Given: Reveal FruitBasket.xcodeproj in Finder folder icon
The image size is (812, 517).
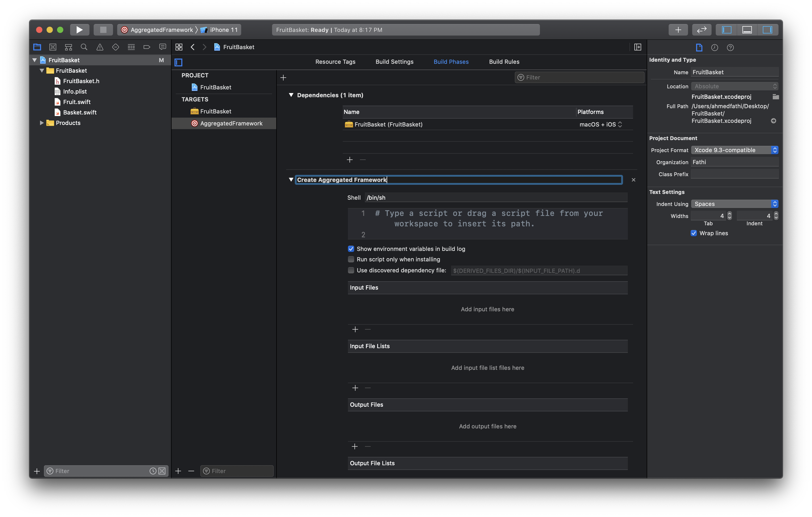Looking at the screenshot, I should [x=776, y=97].
